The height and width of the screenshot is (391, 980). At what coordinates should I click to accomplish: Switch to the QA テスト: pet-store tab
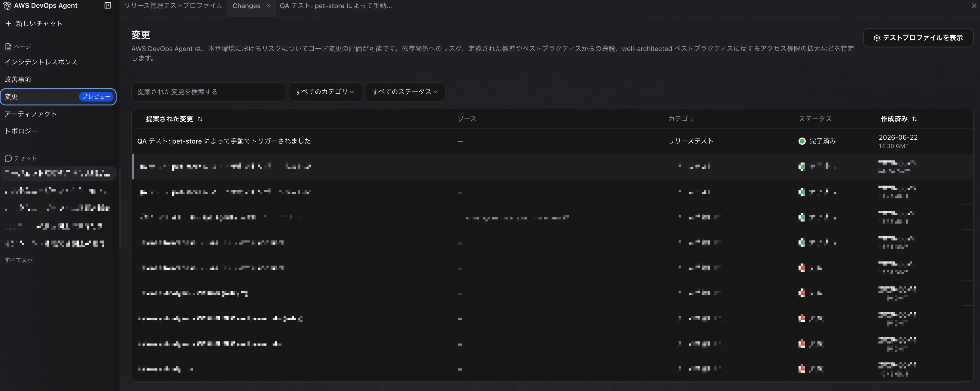coord(336,6)
